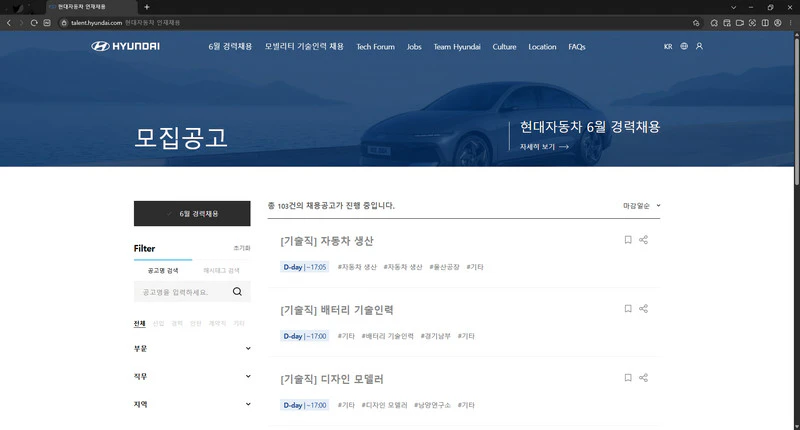Open the user account icon in the header
The image size is (800, 430).
tap(699, 46)
